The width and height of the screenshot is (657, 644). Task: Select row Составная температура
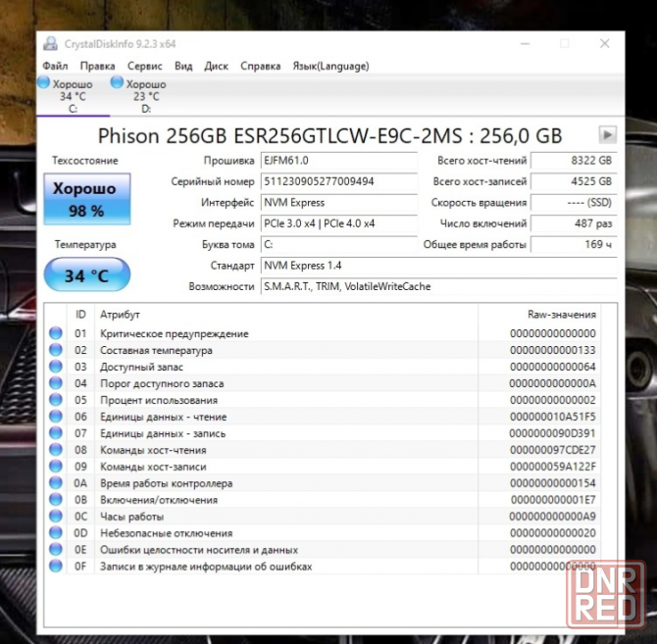pyautogui.click(x=323, y=350)
